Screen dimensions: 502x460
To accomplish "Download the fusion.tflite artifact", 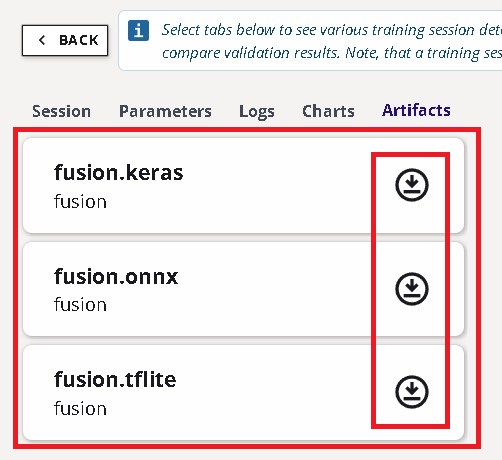I will click(412, 392).
